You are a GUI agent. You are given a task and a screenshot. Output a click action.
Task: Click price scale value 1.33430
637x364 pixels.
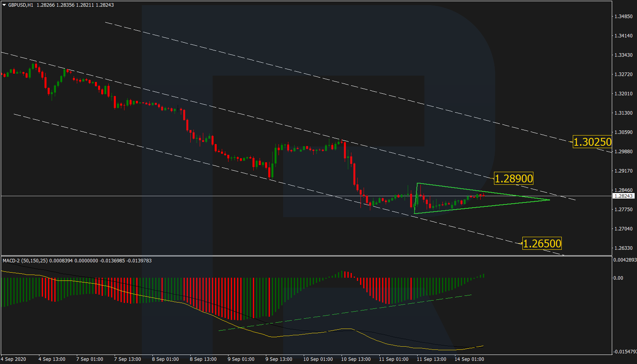[x=624, y=55]
